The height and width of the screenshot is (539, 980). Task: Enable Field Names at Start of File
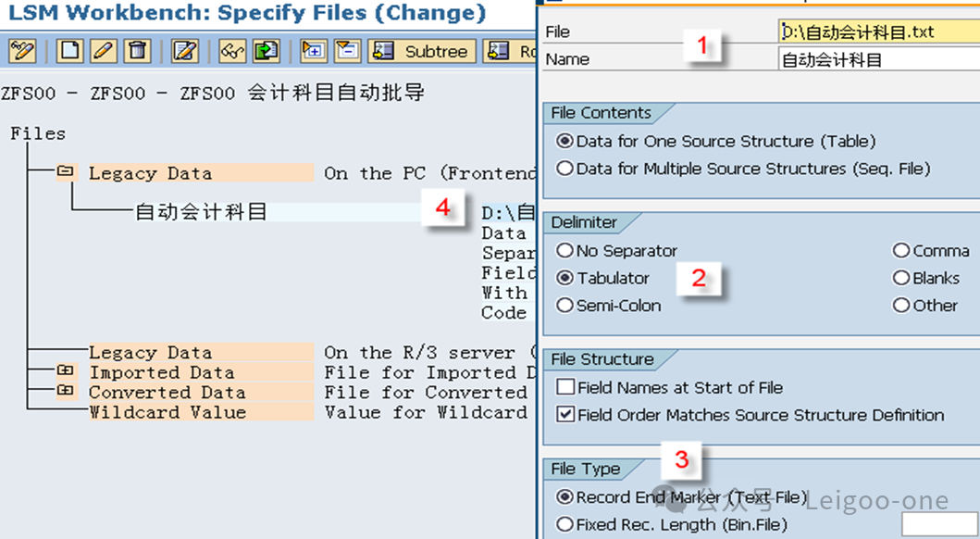pyautogui.click(x=564, y=388)
